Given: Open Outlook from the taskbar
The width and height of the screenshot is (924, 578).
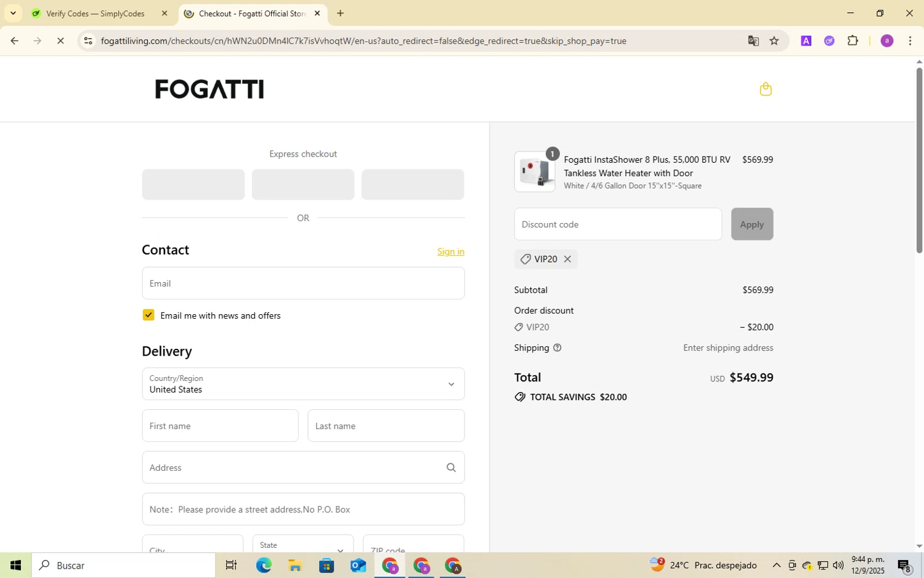Looking at the screenshot, I should pyautogui.click(x=358, y=565).
